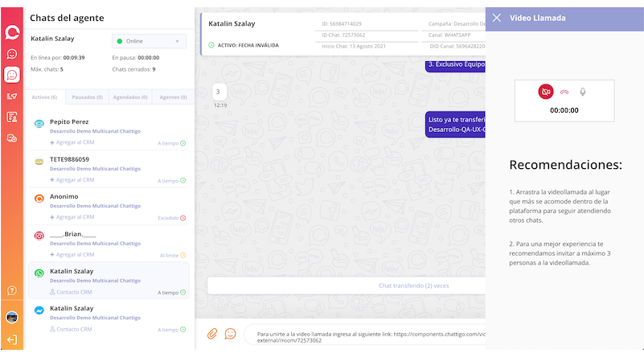Click the Listo ya te transferí message bubble
644x362 pixels.
[x=456, y=124]
